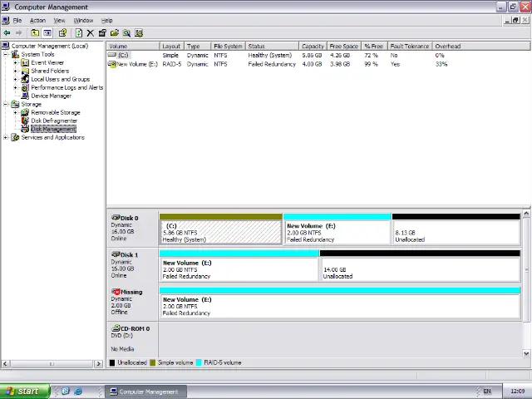Click the cyan RAID-5 volume legend swatch

tap(199, 362)
